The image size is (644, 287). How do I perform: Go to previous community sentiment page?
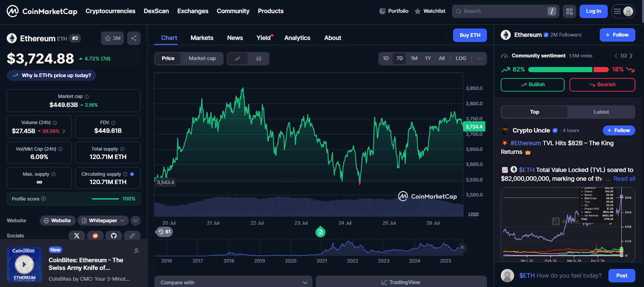pyautogui.click(x=616, y=56)
